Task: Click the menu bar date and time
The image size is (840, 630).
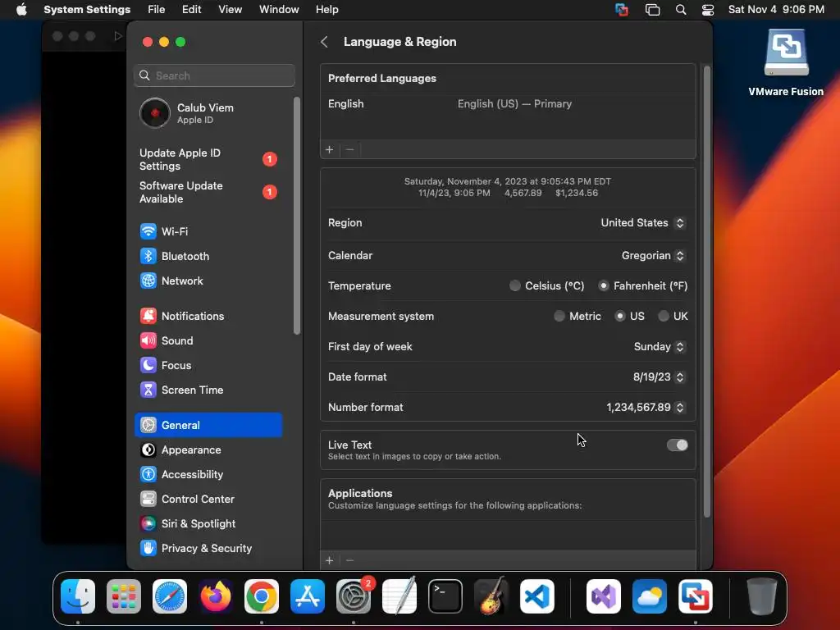Action: (776, 10)
